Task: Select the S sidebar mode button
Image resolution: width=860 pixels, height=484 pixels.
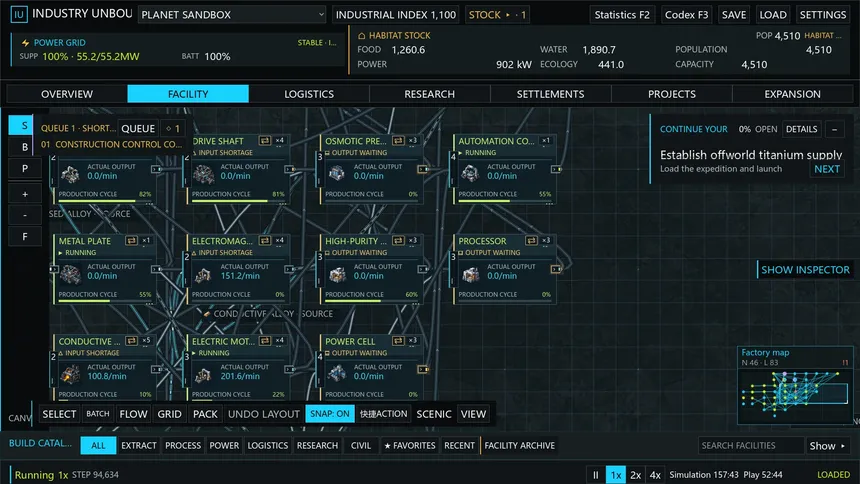Action: point(24,126)
